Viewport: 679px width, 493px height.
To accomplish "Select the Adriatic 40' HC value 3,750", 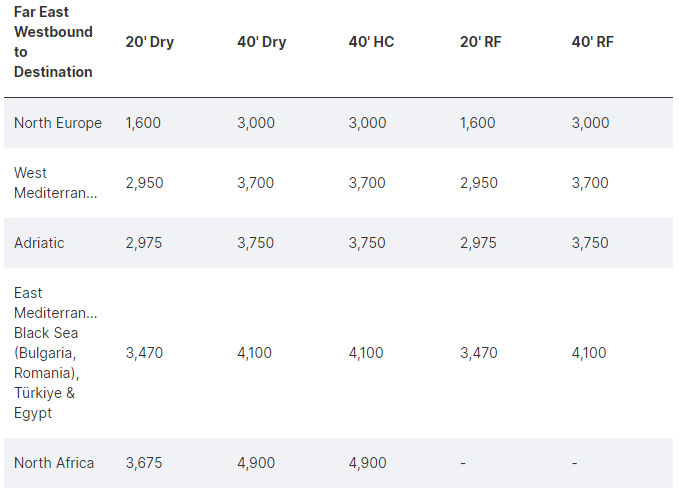I will click(367, 243).
